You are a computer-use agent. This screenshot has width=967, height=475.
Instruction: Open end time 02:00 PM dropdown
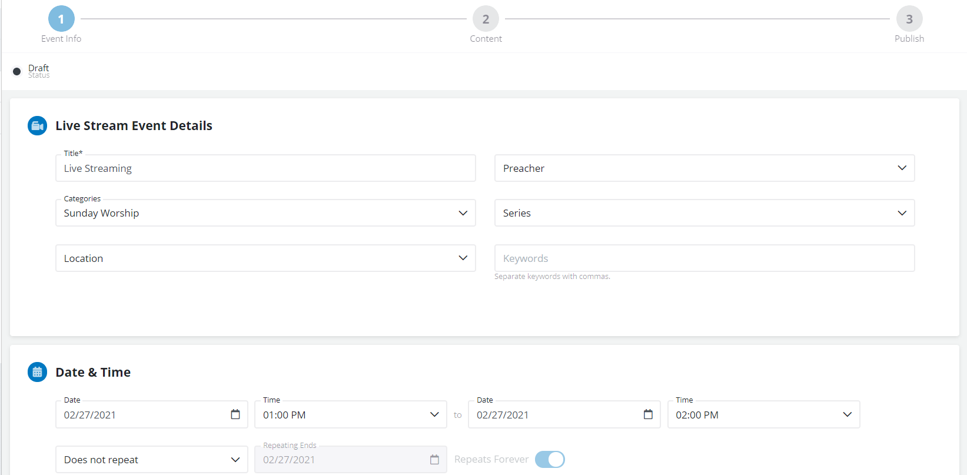pos(763,414)
